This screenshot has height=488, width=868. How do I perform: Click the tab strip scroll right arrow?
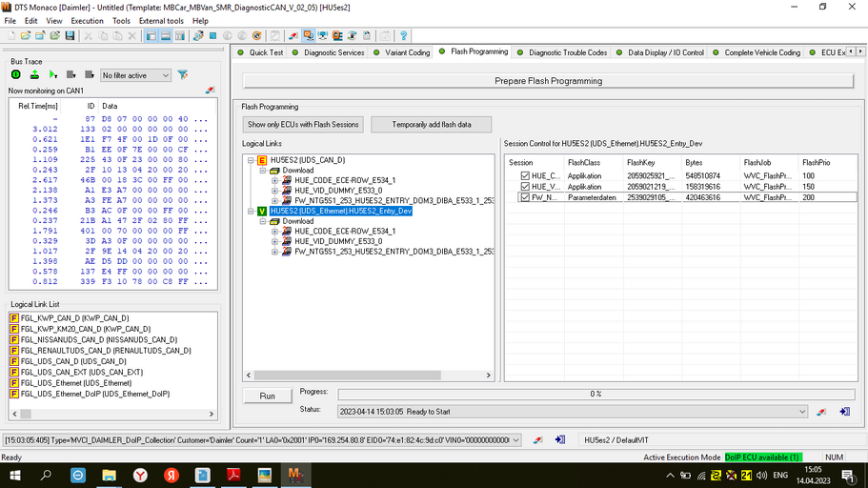point(860,51)
